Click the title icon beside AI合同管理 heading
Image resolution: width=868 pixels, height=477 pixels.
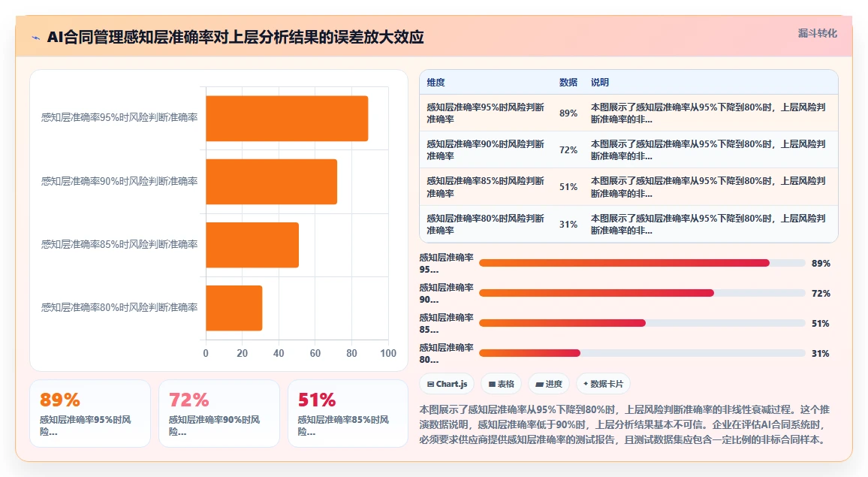(36, 38)
